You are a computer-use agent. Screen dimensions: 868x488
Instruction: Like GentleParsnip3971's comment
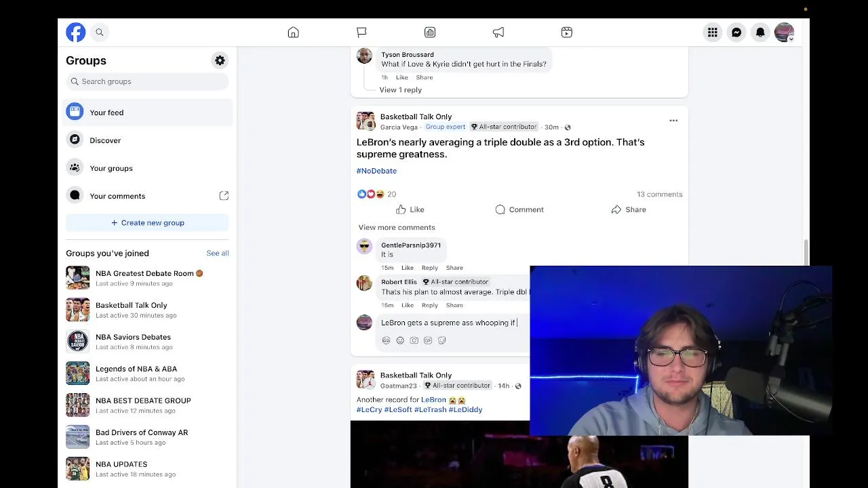(407, 268)
